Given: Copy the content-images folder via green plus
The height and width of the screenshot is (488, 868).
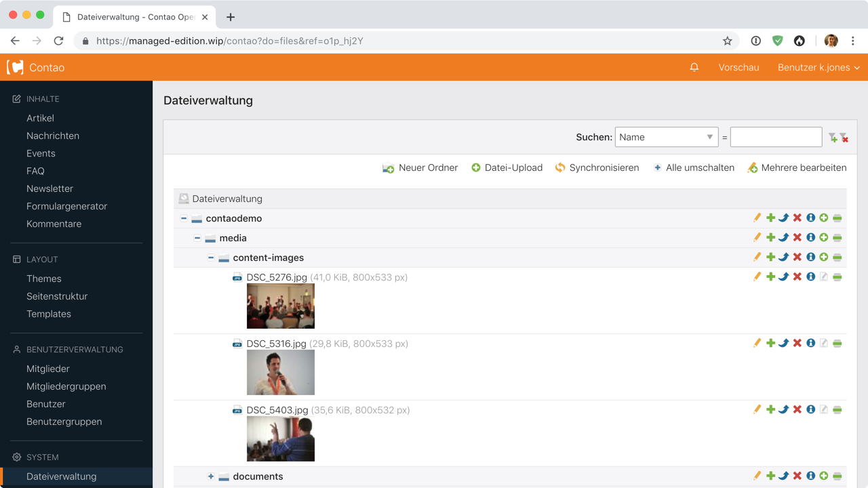Looking at the screenshot, I should tap(770, 258).
